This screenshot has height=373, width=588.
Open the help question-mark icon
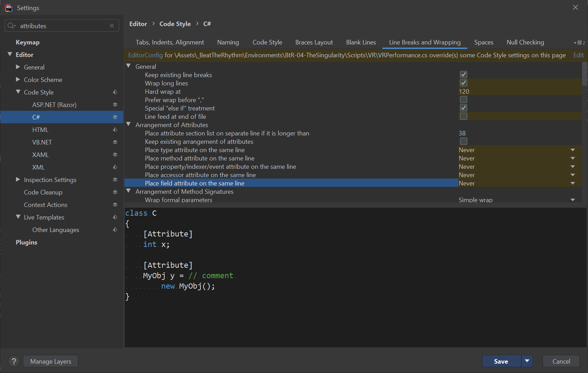tap(14, 361)
